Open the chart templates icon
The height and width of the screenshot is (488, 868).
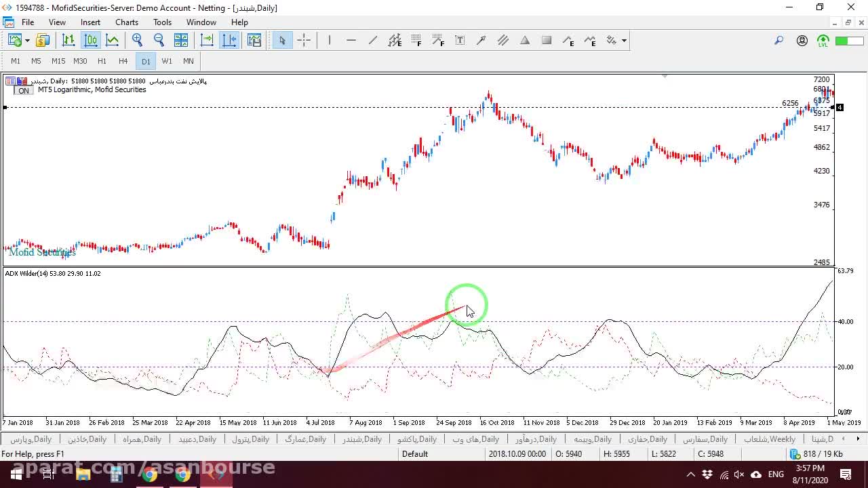(254, 41)
